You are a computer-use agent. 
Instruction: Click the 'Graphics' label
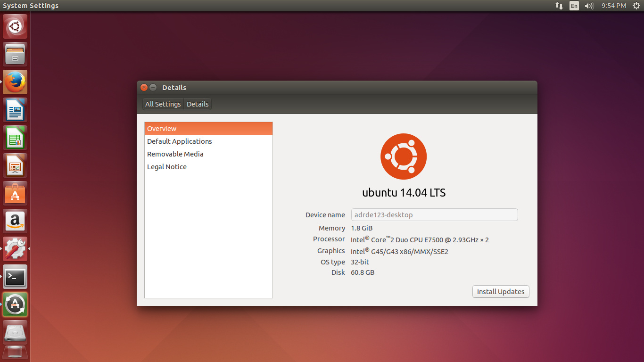click(x=331, y=251)
